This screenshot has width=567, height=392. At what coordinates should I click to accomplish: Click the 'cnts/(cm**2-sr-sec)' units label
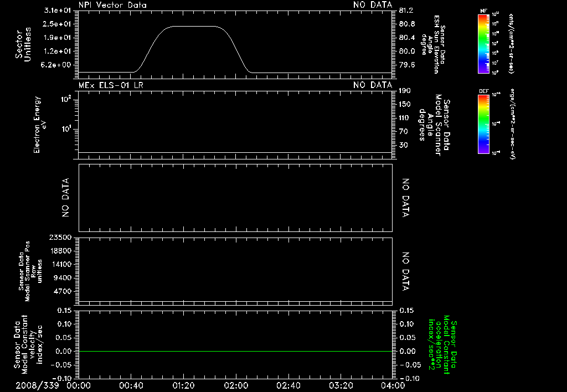[511, 44]
